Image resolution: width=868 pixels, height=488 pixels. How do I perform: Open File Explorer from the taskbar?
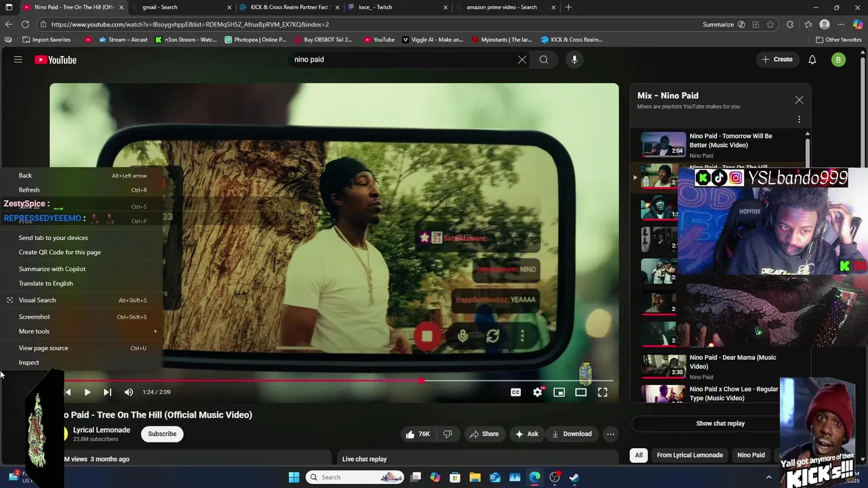pos(475,477)
